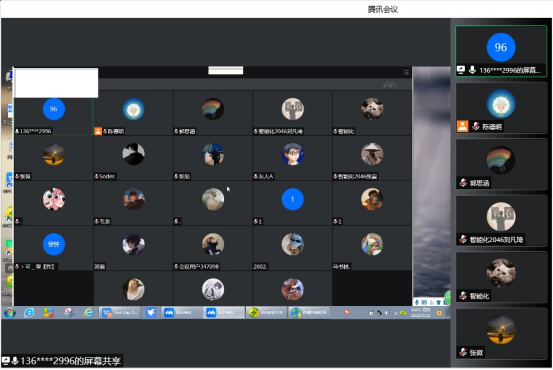This screenshot has height=370, width=553.
Task: Select the blue 96 avatar in sidebar
Action: point(501,47)
